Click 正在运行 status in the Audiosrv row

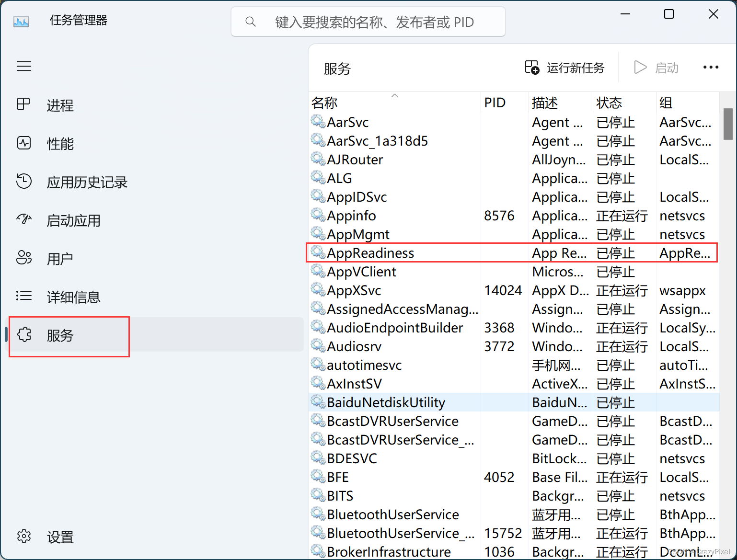pos(622,346)
